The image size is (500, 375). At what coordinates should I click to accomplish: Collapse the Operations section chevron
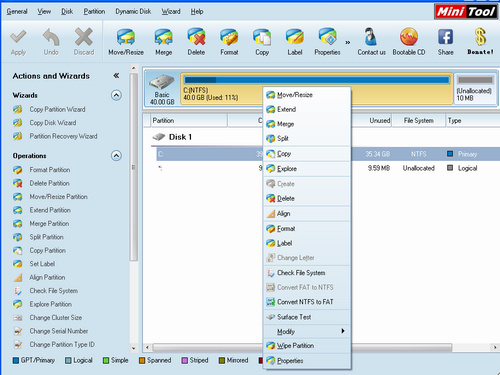point(116,155)
